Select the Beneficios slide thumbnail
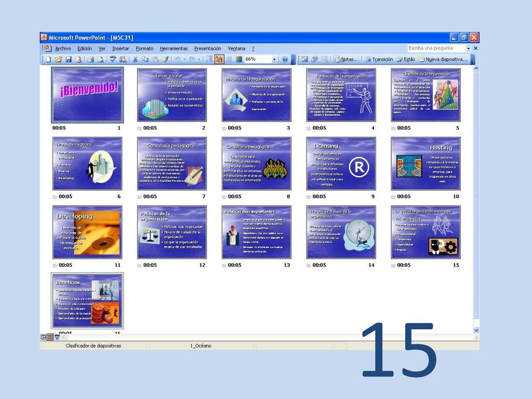This screenshot has width=532, height=399. (87, 301)
